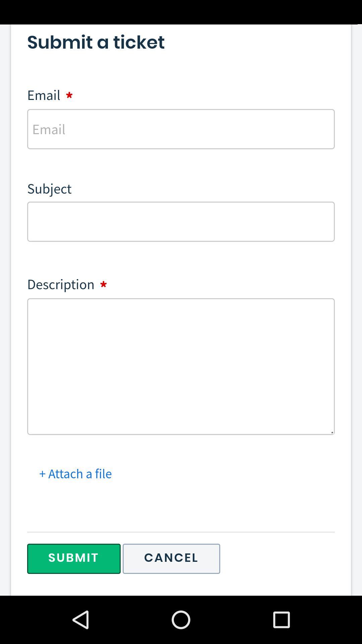362x644 pixels.
Task: Tap the Android Back navigation icon
Action: pos(81,620)
